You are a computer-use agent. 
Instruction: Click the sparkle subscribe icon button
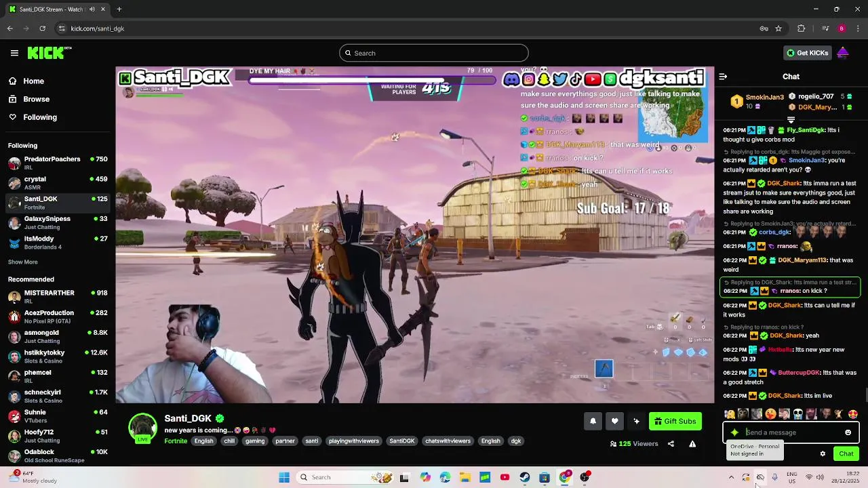636,421
